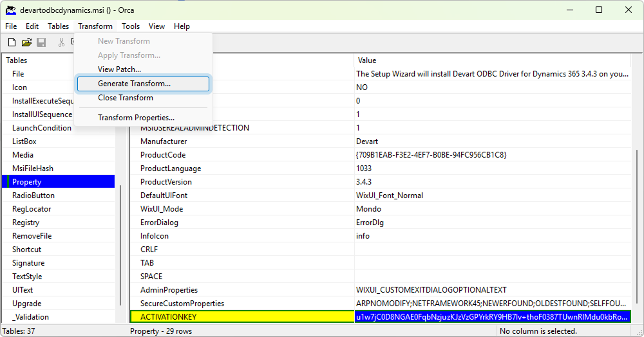Click the Cut scissors icon
The height and width of the screenshot is (337, 644).
coord(61,42)
